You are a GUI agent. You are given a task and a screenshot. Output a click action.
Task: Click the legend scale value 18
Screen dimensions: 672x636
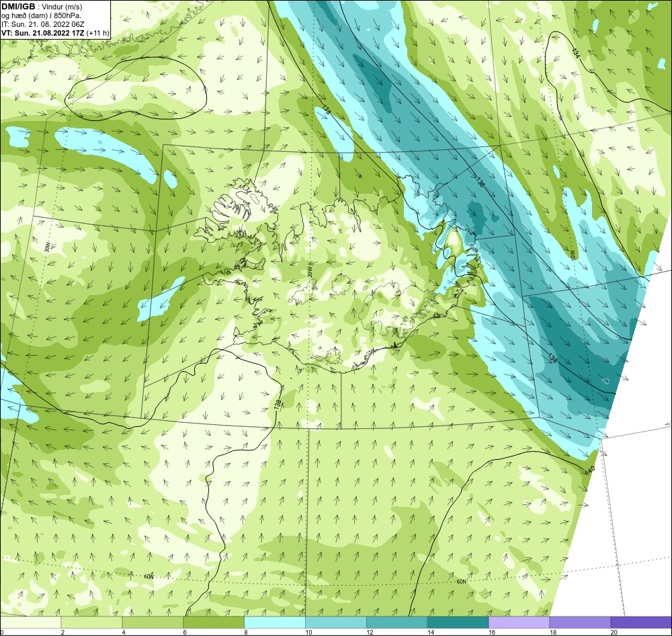tap(553, 632)
